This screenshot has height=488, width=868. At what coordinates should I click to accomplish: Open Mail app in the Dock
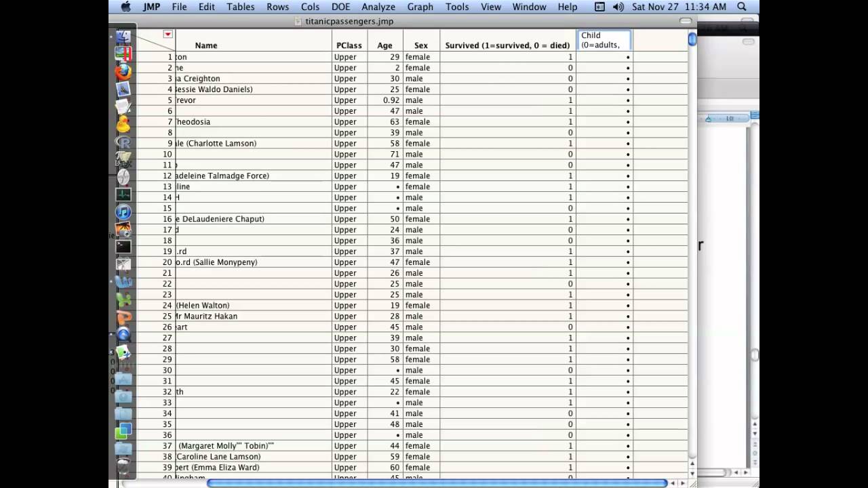[x=123, y=89]
